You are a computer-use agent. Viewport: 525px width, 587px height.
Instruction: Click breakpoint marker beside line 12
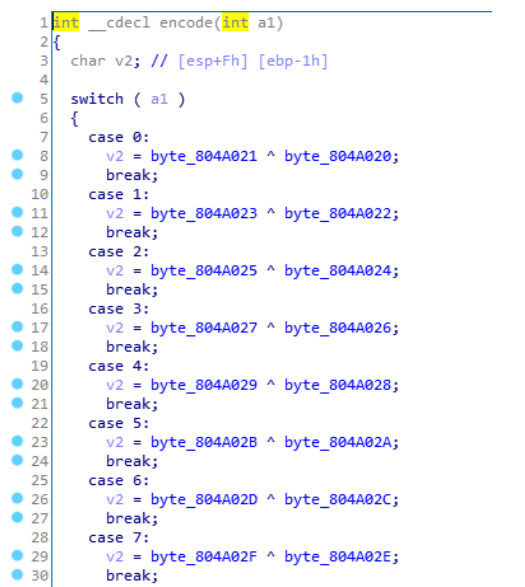point(17,231)
